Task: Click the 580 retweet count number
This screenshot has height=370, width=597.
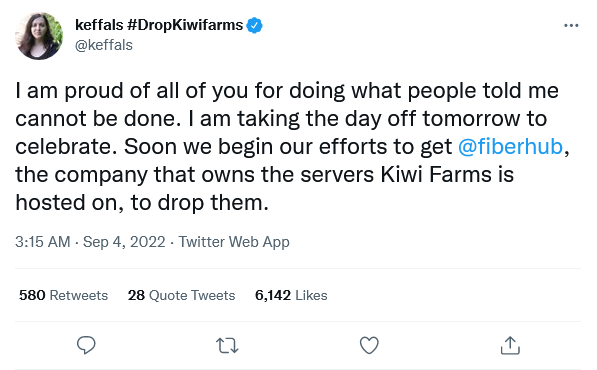Action: (x=32, y=295)
